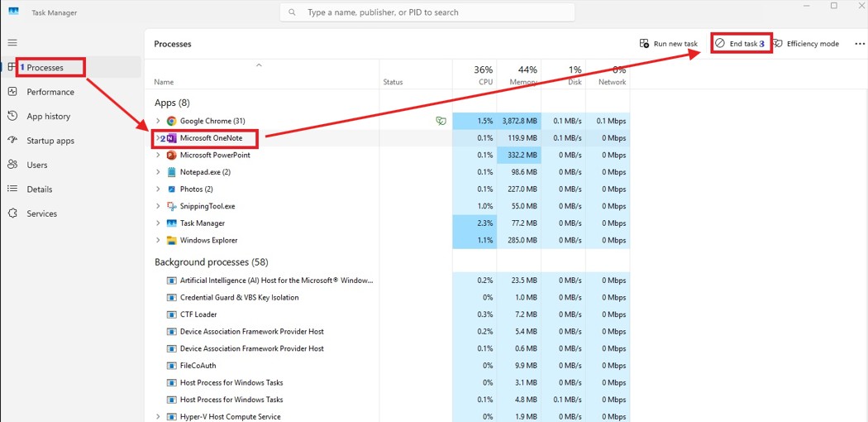This screenshot has height=422, width=868.
Task: Sort processes by CPU column
Action: point(475,75)
